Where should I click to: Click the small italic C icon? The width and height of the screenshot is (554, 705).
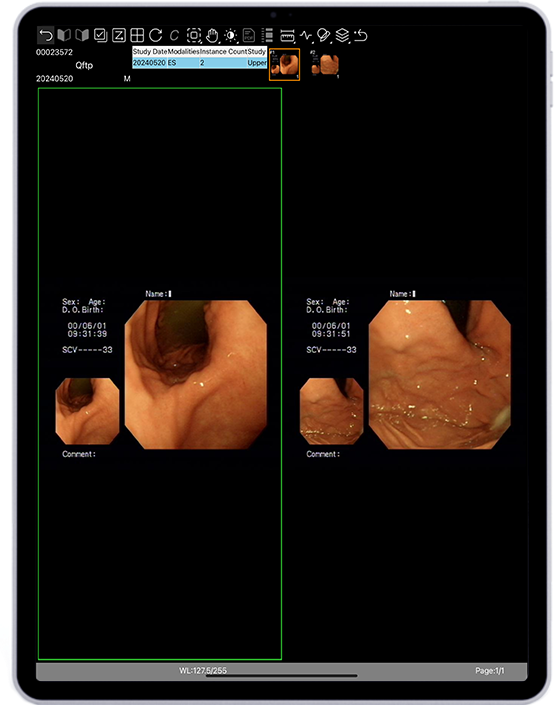[x=174, y=36]
